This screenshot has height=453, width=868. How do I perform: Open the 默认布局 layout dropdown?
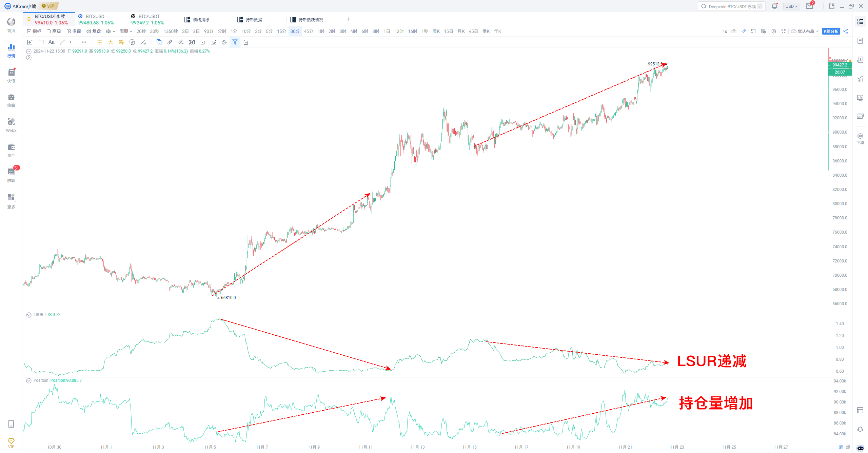click(805, 31)
